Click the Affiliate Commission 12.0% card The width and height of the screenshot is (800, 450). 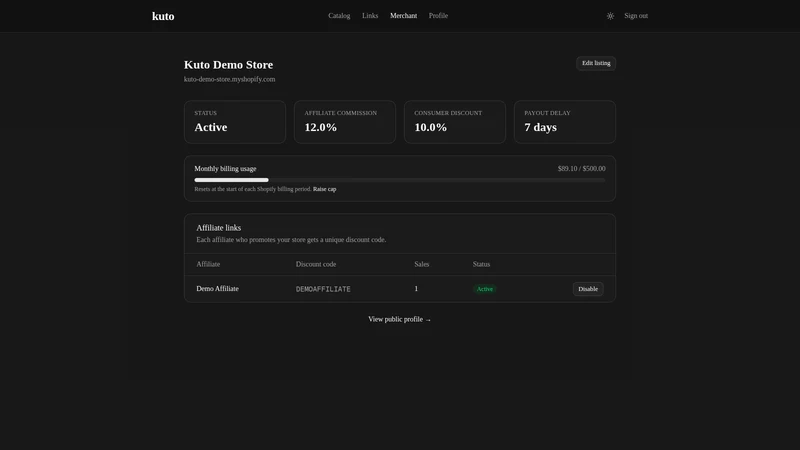click(x=345, y=122)
